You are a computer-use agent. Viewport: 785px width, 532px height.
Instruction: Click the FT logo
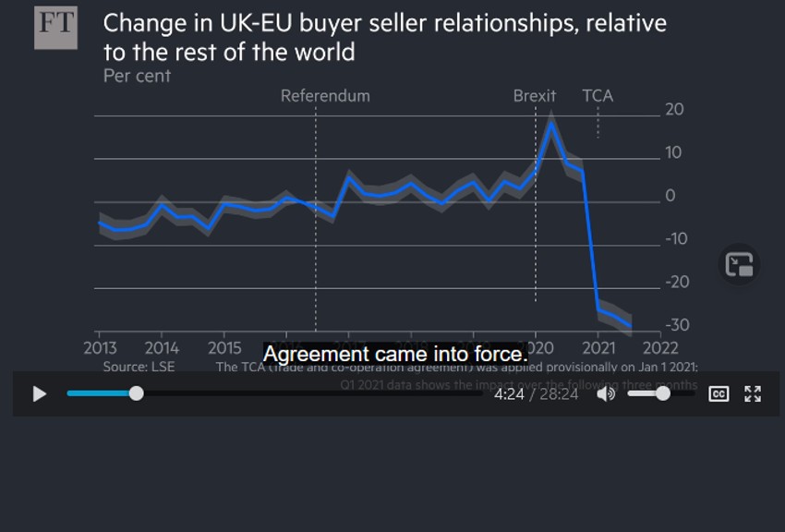click(x=55, y=28)
